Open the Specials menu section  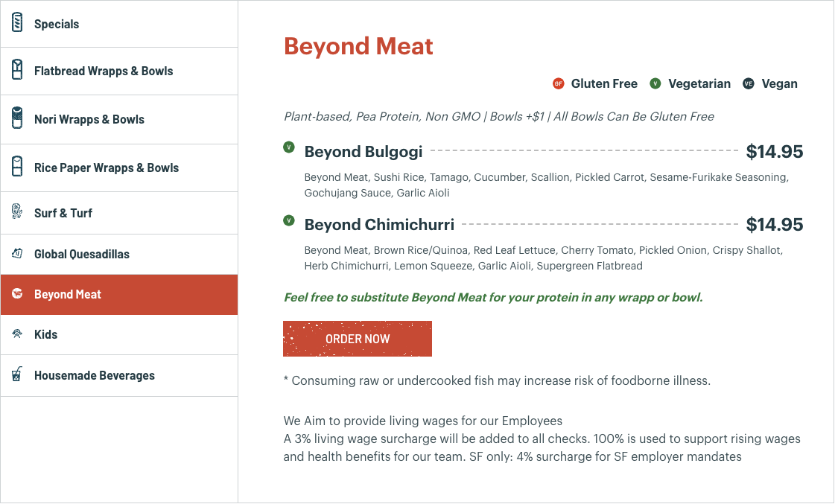pyautogui.click(x=57, y=24)
